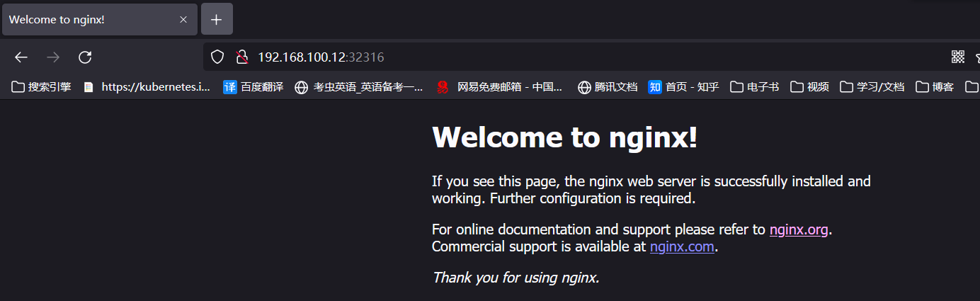The width and height of the screenshot is (980, 301).
Task: Close the Welcome to nginx! tab
Action: [183, 19]
